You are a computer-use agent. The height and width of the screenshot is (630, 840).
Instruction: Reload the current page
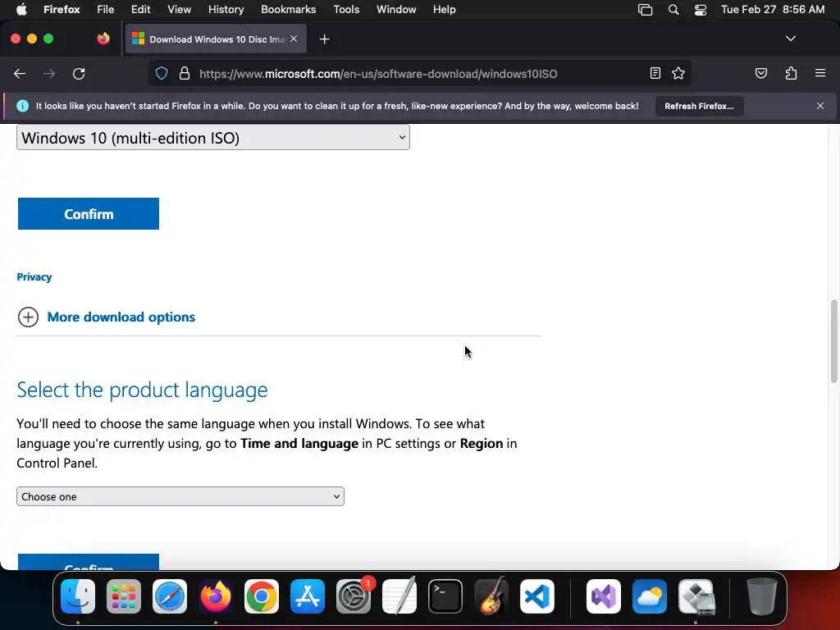(79, 74)
